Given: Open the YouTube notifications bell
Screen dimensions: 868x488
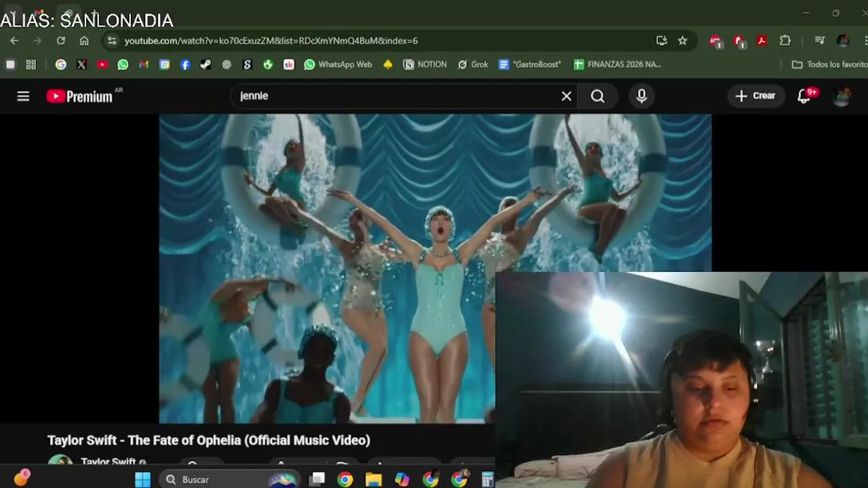Looking at the screenshot, I should [804, 96].
